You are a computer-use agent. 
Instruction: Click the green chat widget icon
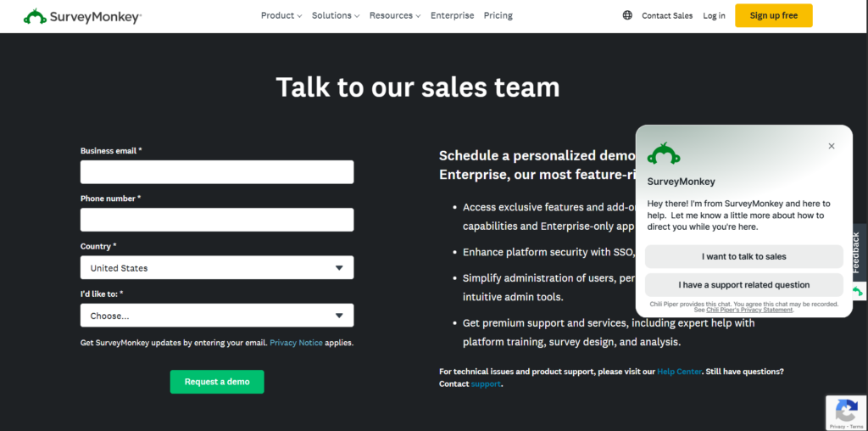coord(858,291)
